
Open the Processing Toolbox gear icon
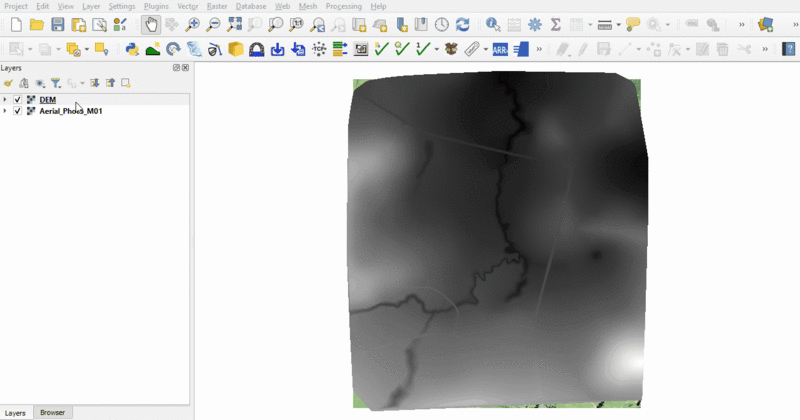[535, 25]
